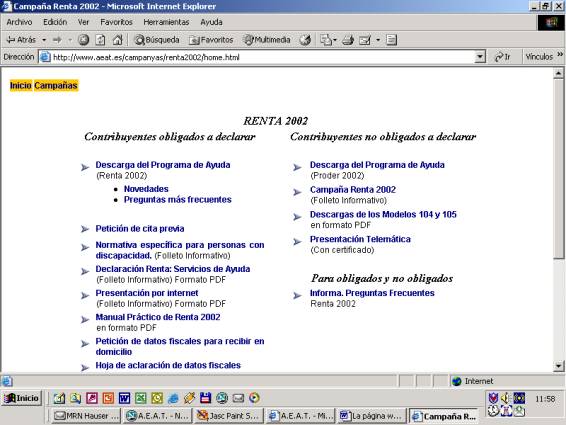Screen dimensions: 566x425
Task: Click the Discuss toolbar icon
Action: click(392, 40)
